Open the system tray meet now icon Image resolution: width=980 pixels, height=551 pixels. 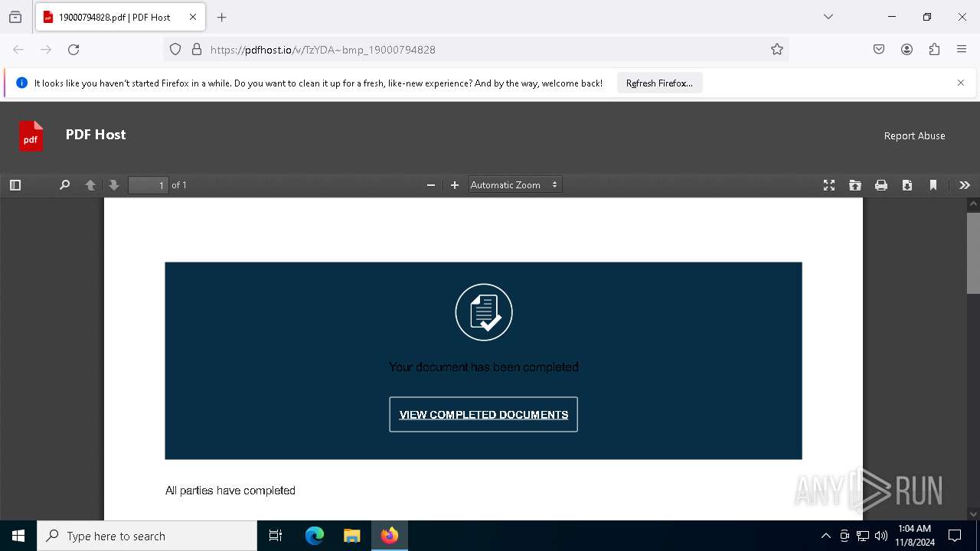tap(844, 536)
